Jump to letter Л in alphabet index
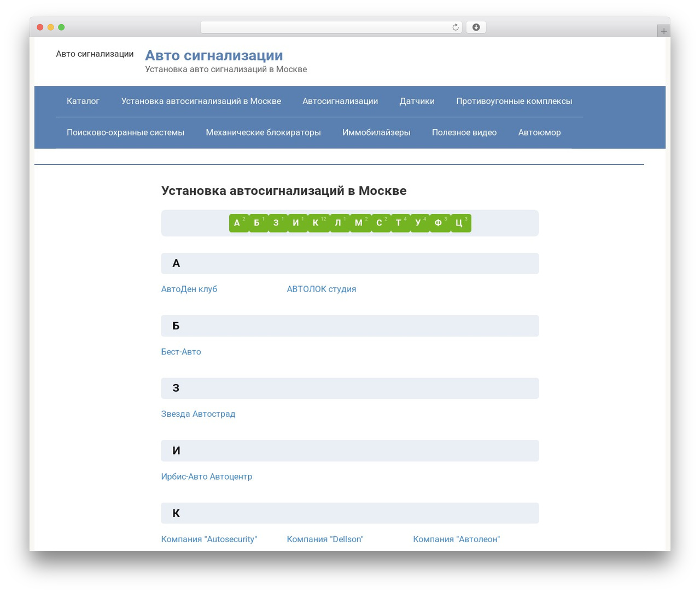Image resolution: width=700 pixels, height=593 pixels. 340,223
